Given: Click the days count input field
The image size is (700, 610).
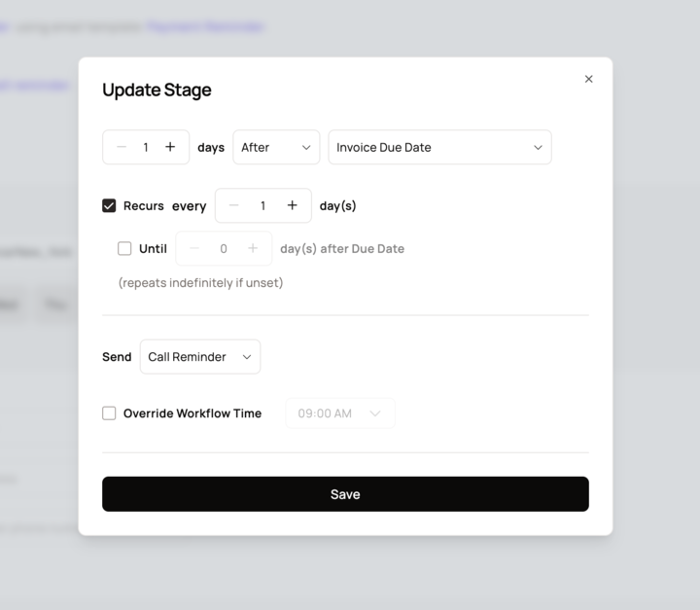Looking at the screenshot, I should tap(146, 147).
